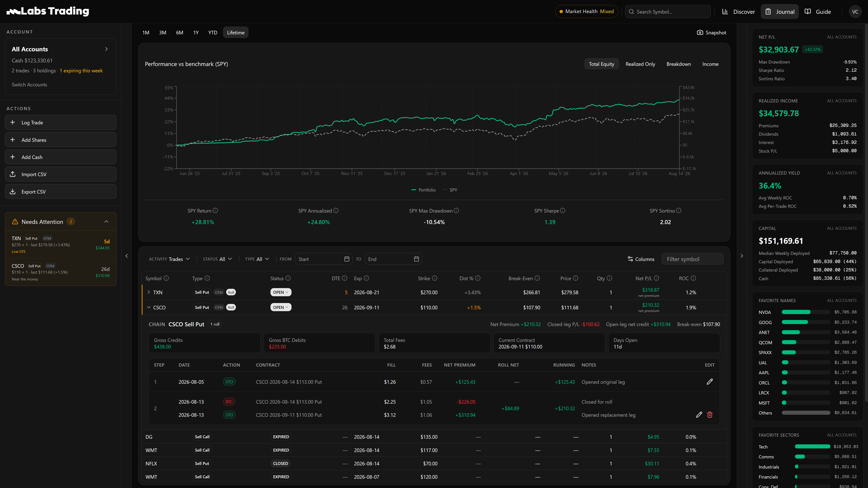
Task: Open All Accounts selector chevron
Action: point(106,49)
